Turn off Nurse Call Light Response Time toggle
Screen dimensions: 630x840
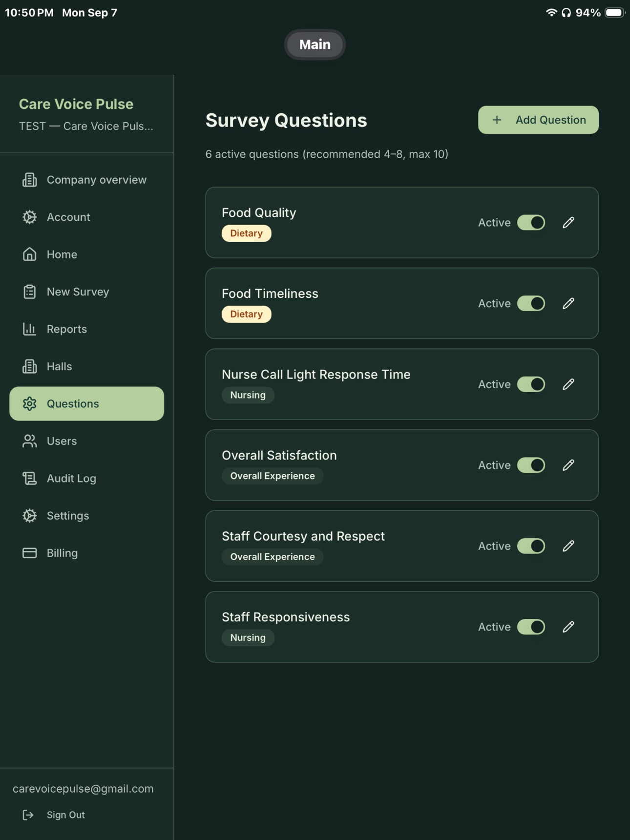[x=531, y=384]
